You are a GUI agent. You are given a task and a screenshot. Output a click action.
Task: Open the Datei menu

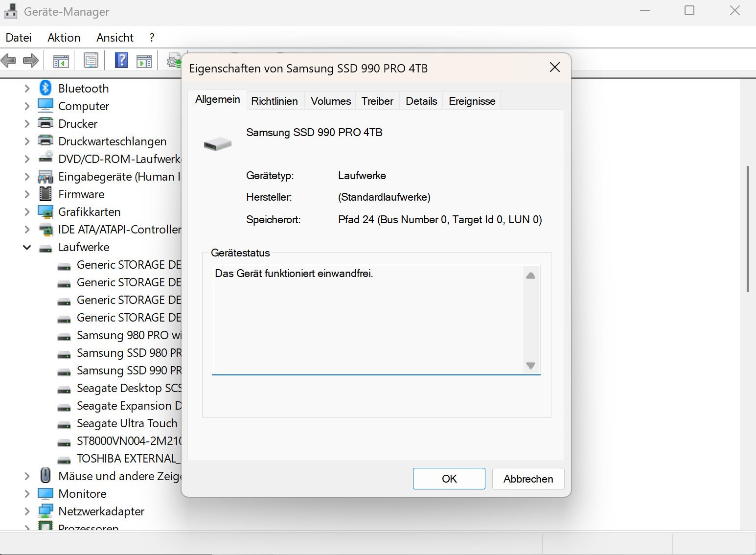click(x=19, y=38)
